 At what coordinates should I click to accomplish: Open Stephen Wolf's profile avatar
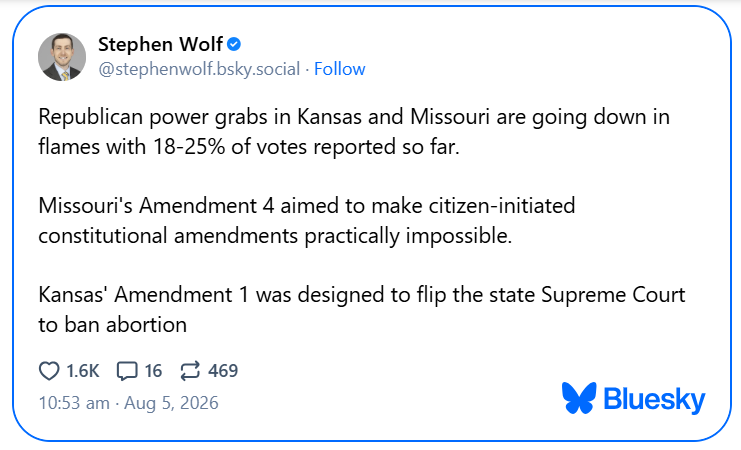pyautogui.click(x=62, y=57)
